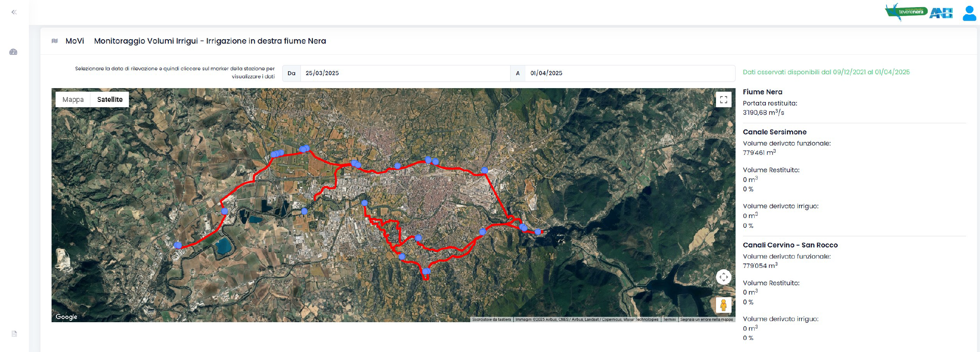Open map camera pan controls
The width and height of the screenshot is (980, 352).
click(723, 277)
